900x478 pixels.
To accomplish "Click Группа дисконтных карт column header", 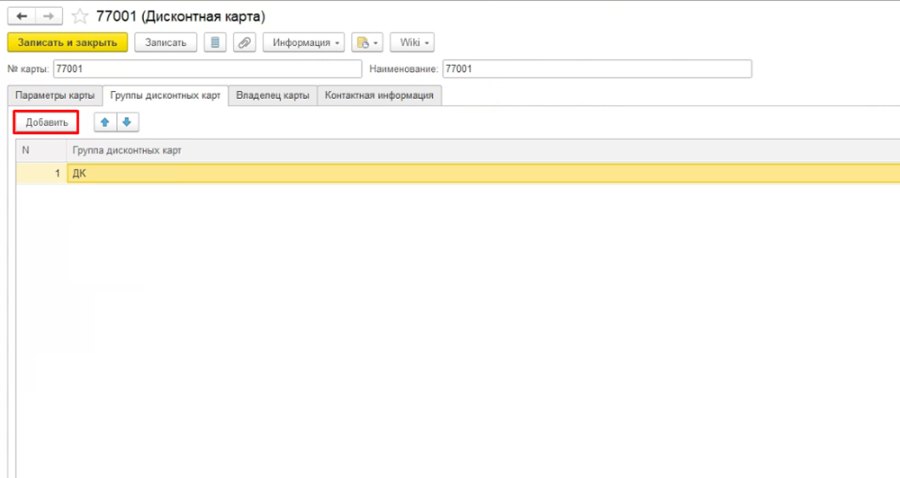I will coord(483,150).
